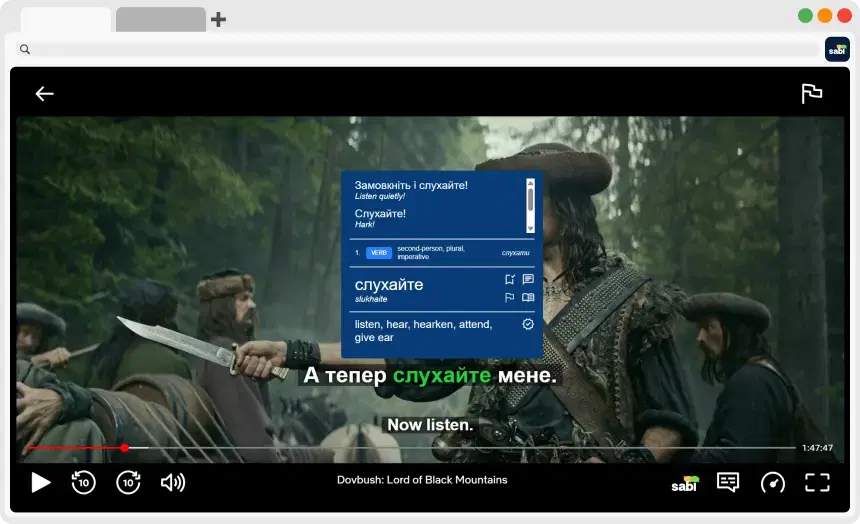
Task: Select the active white browser tab
Action: 66,19
